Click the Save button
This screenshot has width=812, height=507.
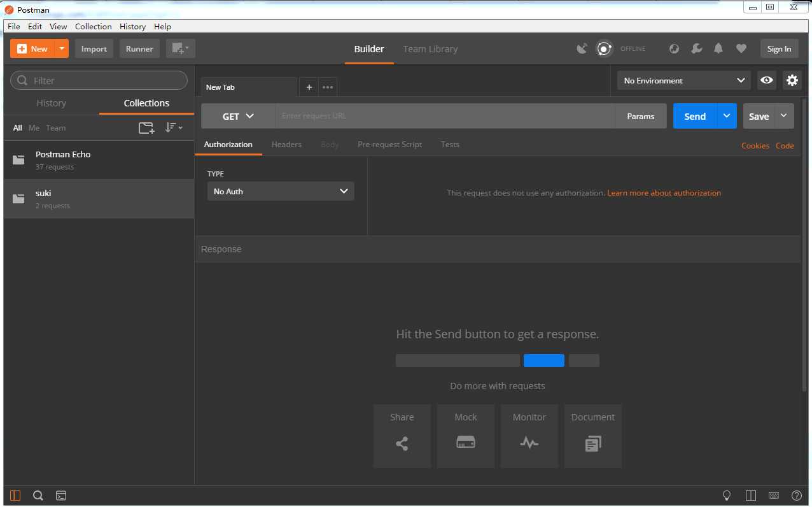pos(759,116)
